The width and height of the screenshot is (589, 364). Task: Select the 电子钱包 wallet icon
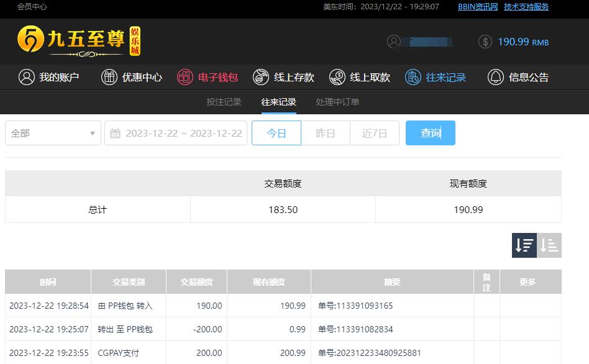[x=185, y=77]
